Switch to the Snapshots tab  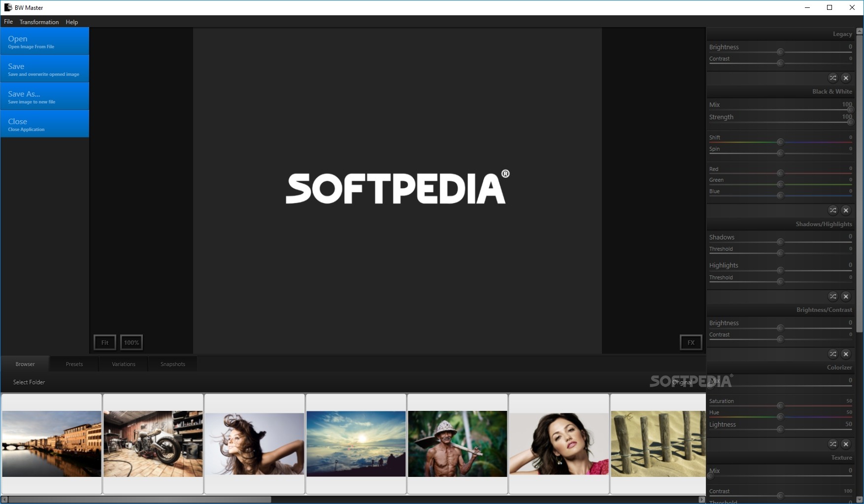click(x=173, y=364)
